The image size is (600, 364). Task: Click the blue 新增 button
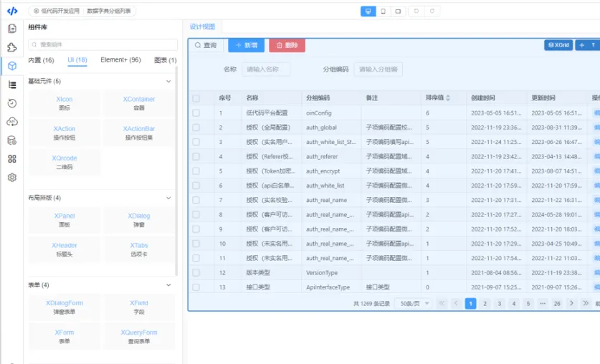tap(247, 45)
